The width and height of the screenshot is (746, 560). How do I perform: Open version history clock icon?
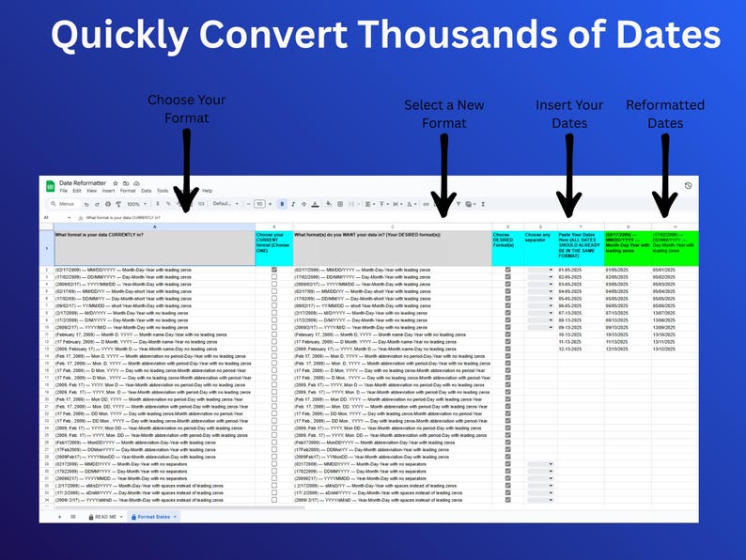point(688,185)
